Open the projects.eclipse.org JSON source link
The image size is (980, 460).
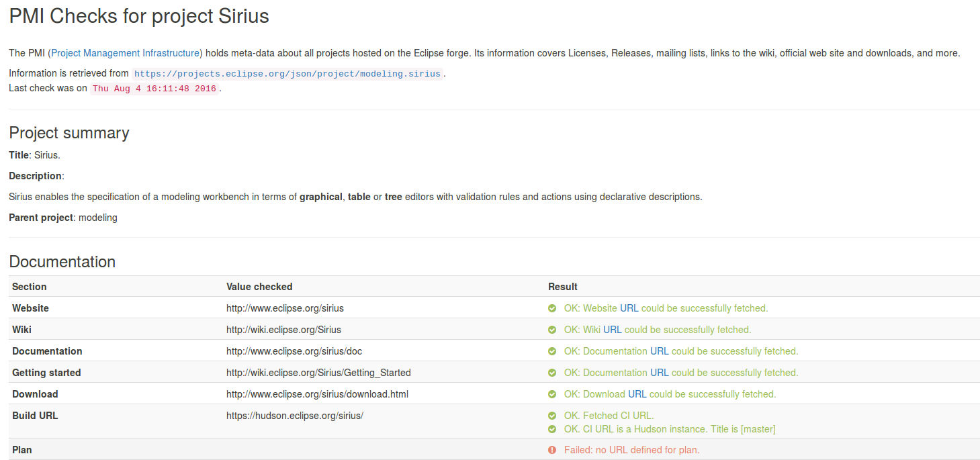[287, 74]
